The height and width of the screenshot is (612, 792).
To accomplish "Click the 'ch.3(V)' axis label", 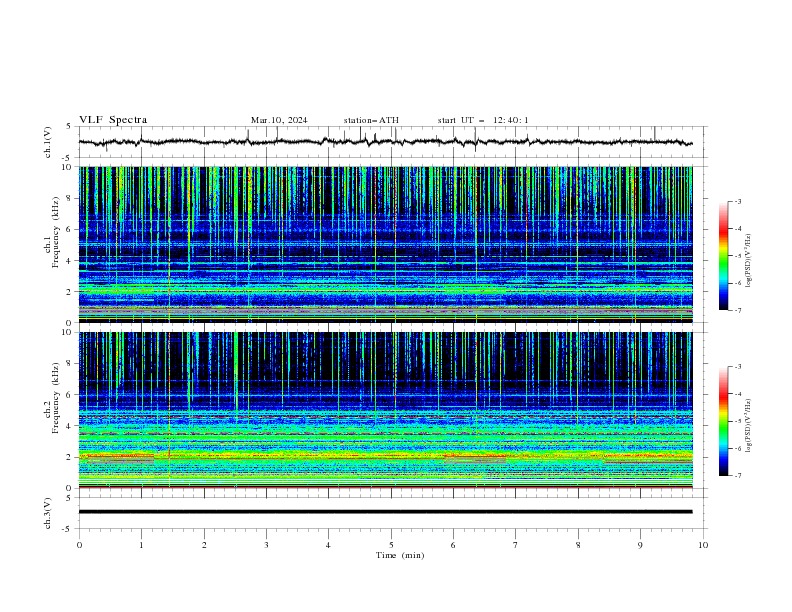I will [x=48, y=513].
